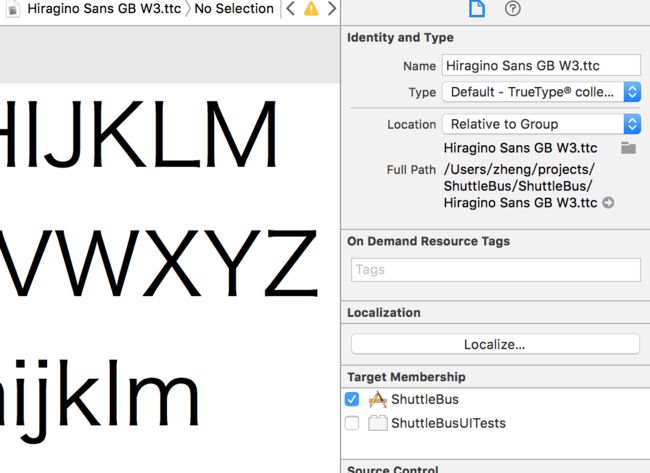Click the HIJKLM font preview line
650x473 pixels.
pos(138,134)
